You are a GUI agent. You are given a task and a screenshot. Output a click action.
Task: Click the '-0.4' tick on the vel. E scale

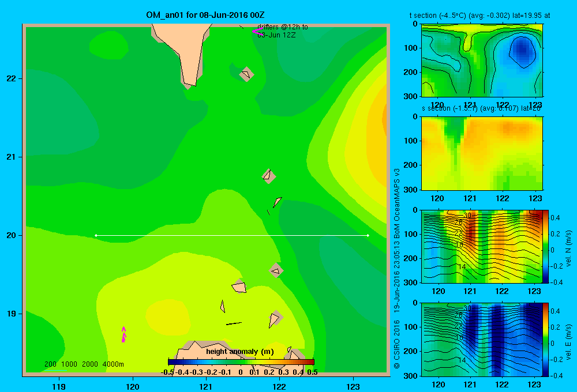(556, 375)
